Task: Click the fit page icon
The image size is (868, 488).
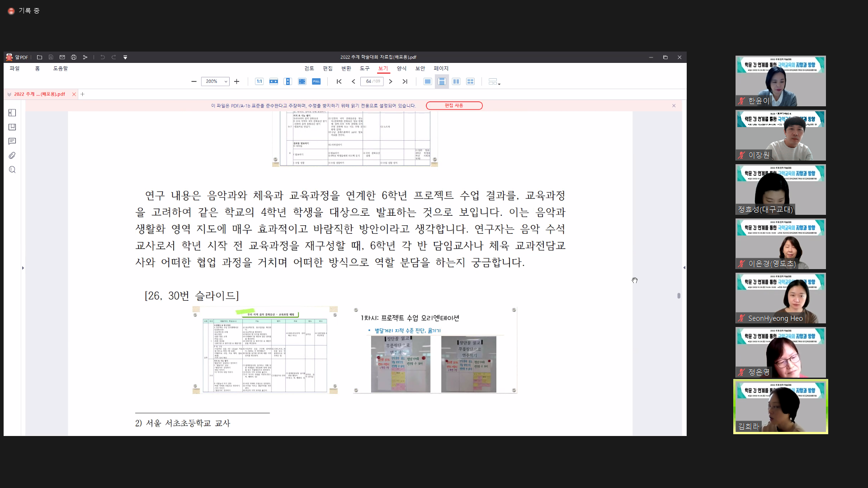Action: click(x=302, y=82)
